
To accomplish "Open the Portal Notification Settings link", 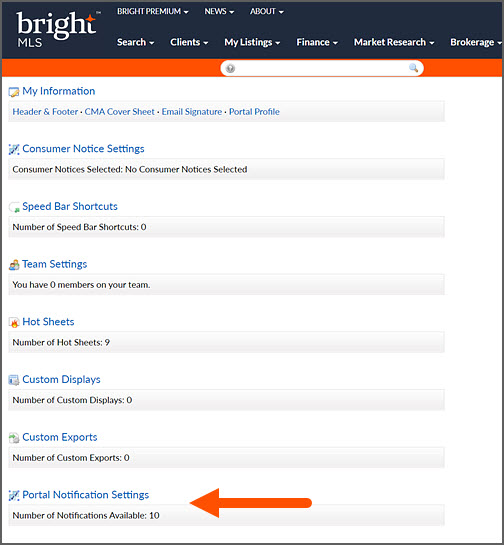I will (x=86, y=495).
